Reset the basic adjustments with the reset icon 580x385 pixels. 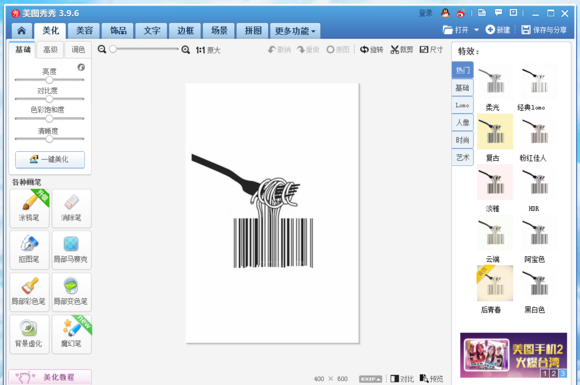pos(81,67)
